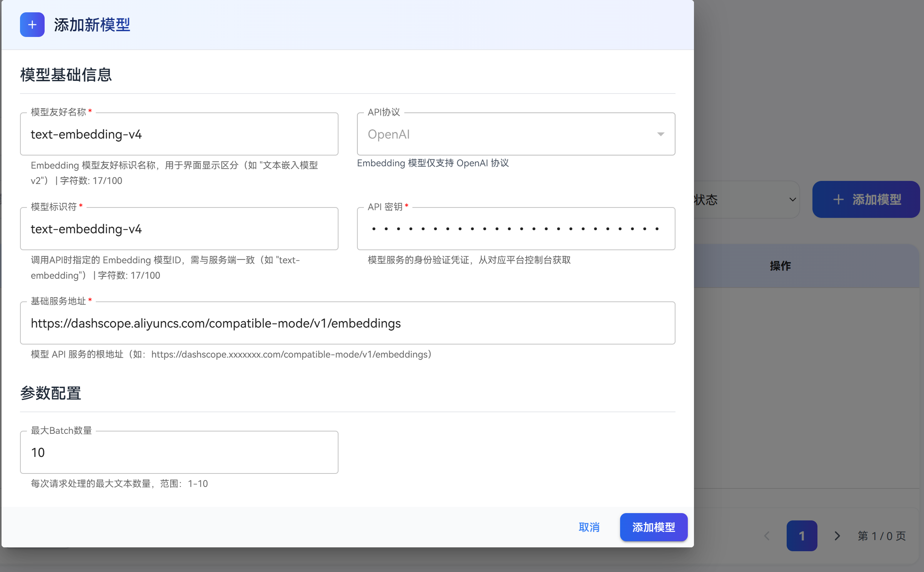Click the 基础服务地址 URL input

tap(347, 323)
